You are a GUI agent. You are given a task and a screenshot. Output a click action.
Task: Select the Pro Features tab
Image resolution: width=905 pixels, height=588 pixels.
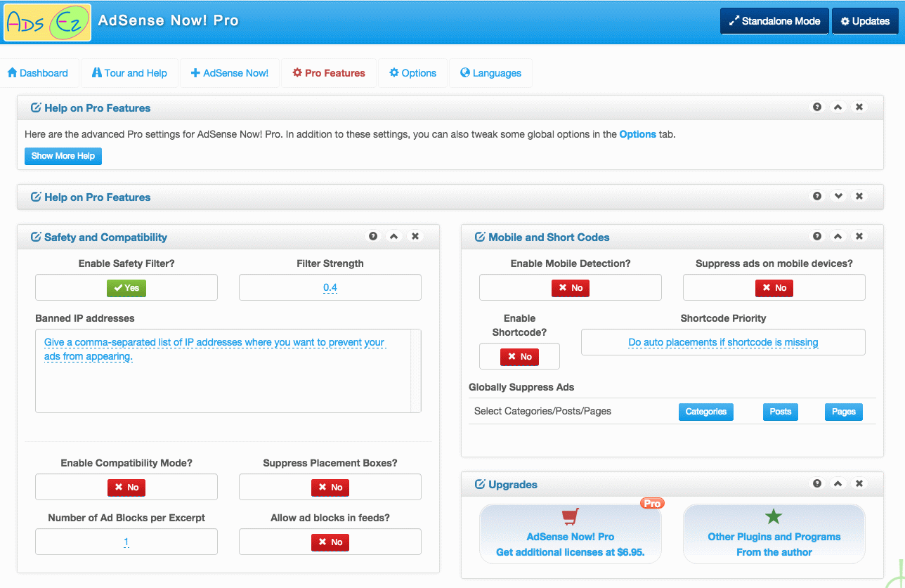[x=329, y=73]
